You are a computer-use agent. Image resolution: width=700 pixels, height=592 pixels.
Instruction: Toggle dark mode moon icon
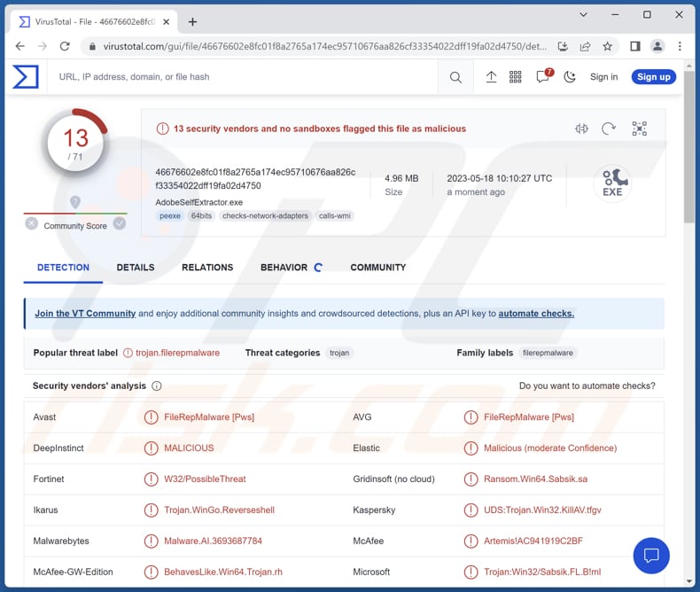pos(569,77)
